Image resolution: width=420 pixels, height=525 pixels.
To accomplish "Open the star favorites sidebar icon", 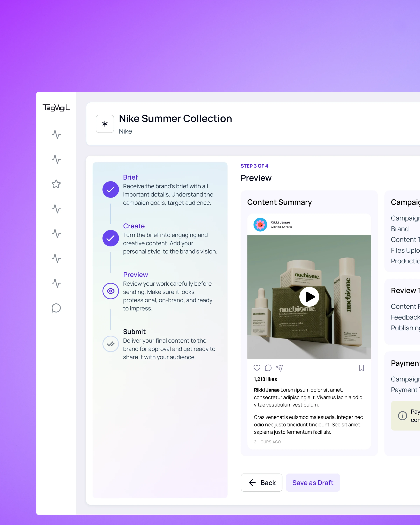I will pos(56,184).
